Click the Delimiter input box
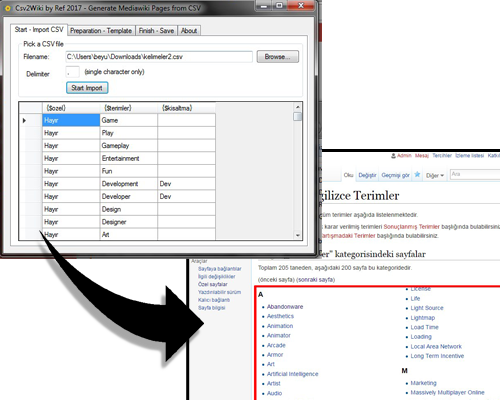Screen dimensions: 500x400 (73, 72)
